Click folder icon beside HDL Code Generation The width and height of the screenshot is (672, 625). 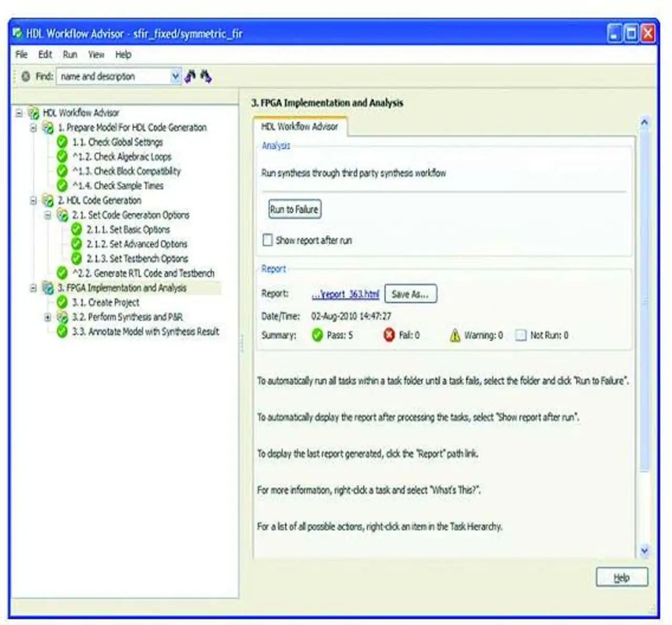[x=48, y=201]
